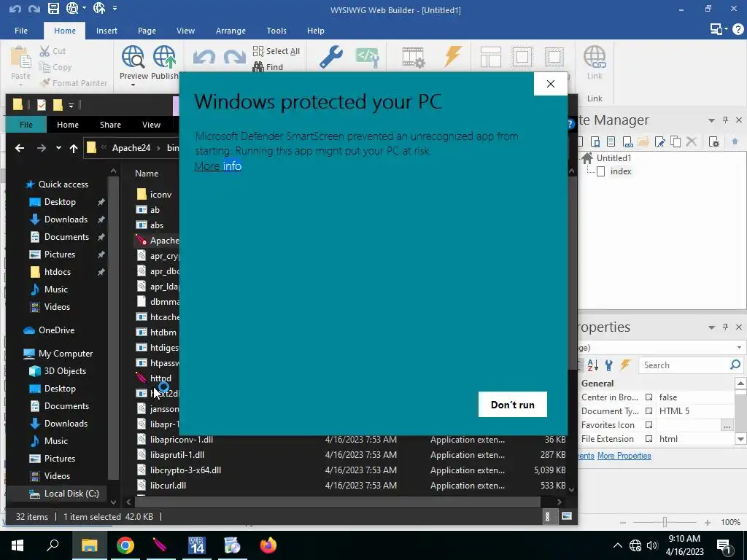This screenshot has height=560, width=747.
Task: Click the page properties gear icon in Site Manager
Action: [713, 141]
